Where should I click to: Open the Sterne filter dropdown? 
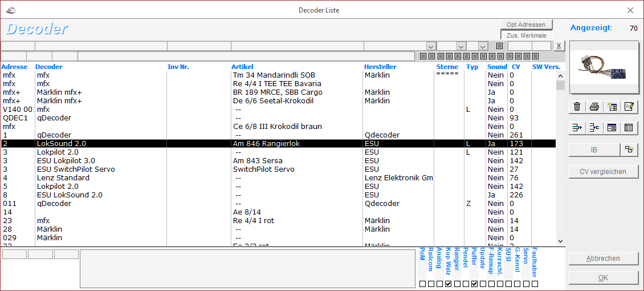(x=461, y=46)
